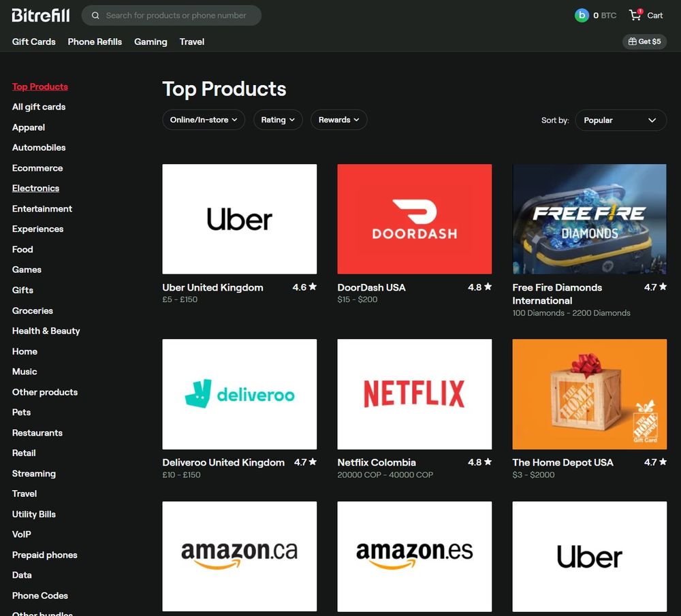681x616 pixels.
Task: Click the gift icon Get $5 button
Action: click(644, 42)
